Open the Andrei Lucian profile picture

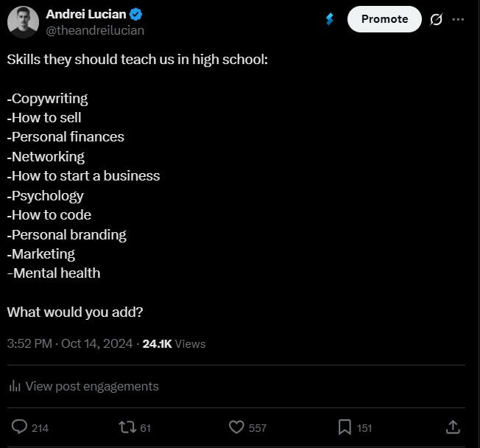[23, 22]
